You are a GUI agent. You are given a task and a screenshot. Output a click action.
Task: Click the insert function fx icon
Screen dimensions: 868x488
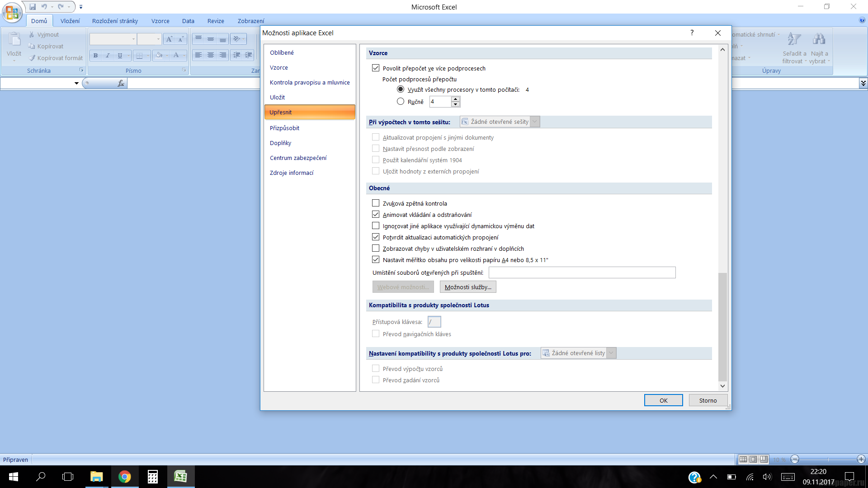pyautogui.click(x=121, y=83)
